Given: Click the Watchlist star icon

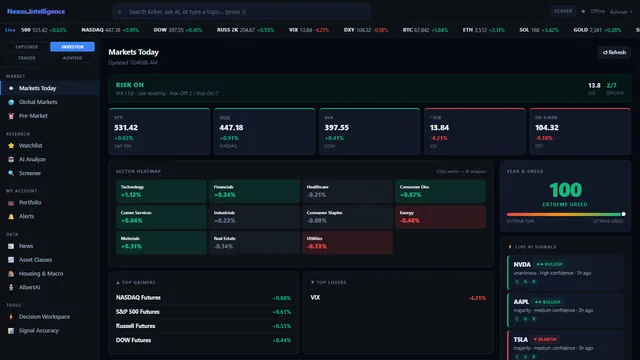Looking at the screenshot, I should point(11,146).
